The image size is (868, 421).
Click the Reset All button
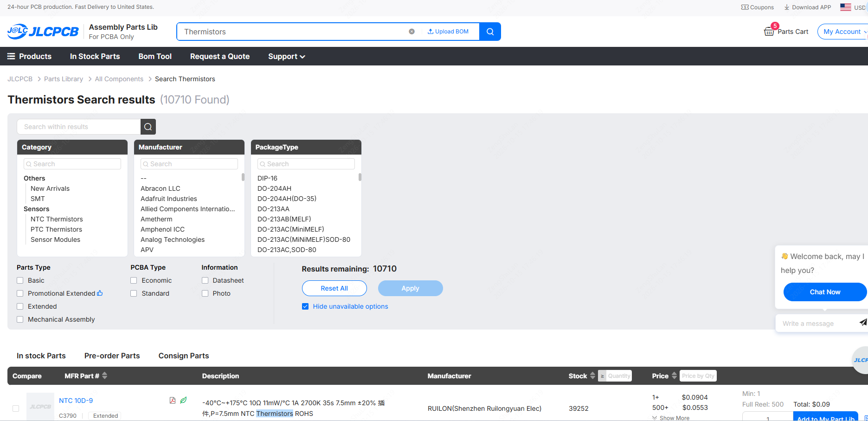point(334,288)
